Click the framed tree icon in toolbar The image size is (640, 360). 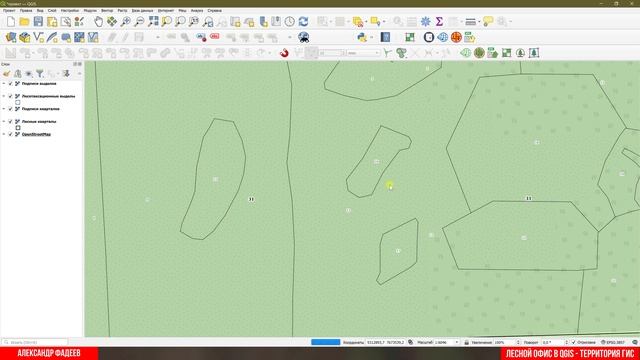pyautogui.click(x=534, y=53)
